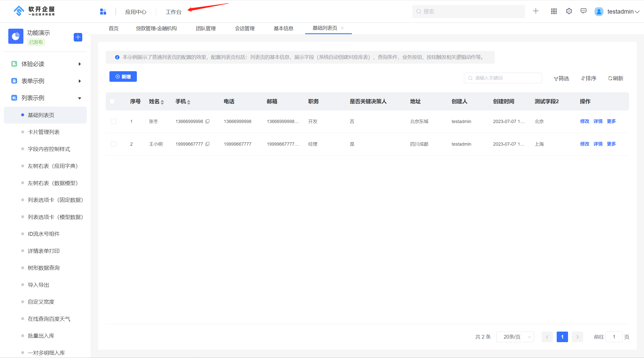Expand the 表单示例 sidebar section

click(x=79, y=81)
